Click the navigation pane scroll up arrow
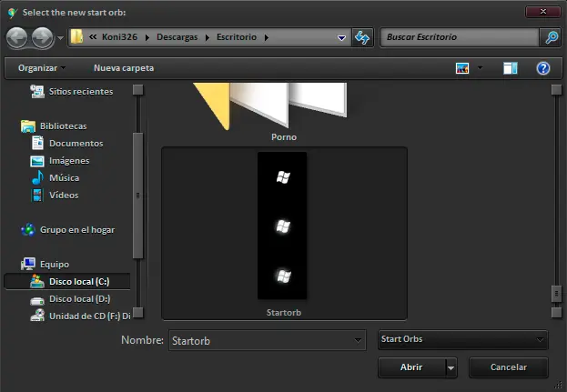 137,90
